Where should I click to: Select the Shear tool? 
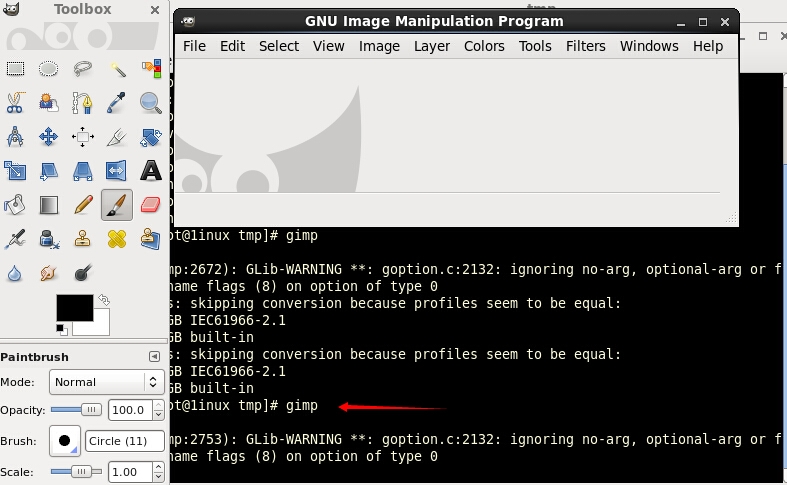pos(49,171)
